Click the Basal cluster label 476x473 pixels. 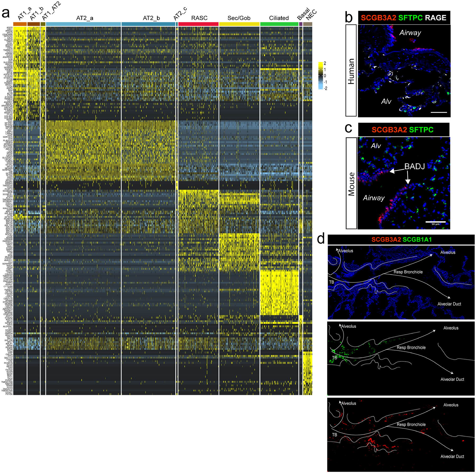pyautogui.click(x=303, y=14)
